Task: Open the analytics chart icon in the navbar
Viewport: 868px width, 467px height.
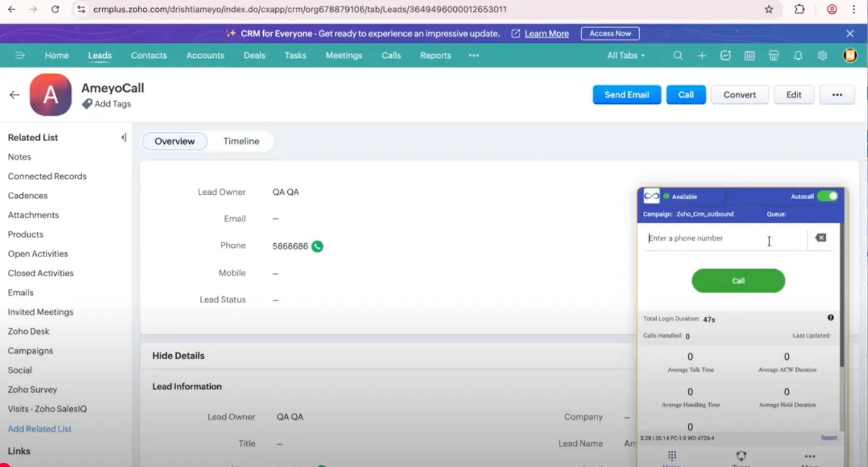Action: 726,56
